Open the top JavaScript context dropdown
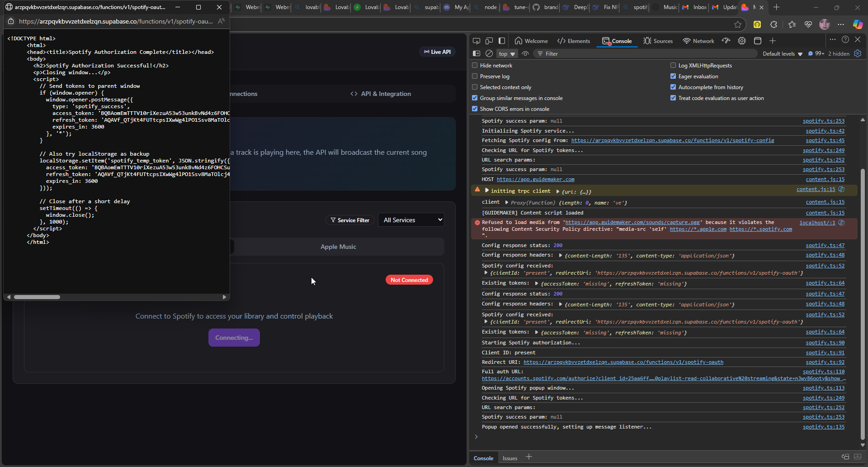 click(x=507, y=53)
